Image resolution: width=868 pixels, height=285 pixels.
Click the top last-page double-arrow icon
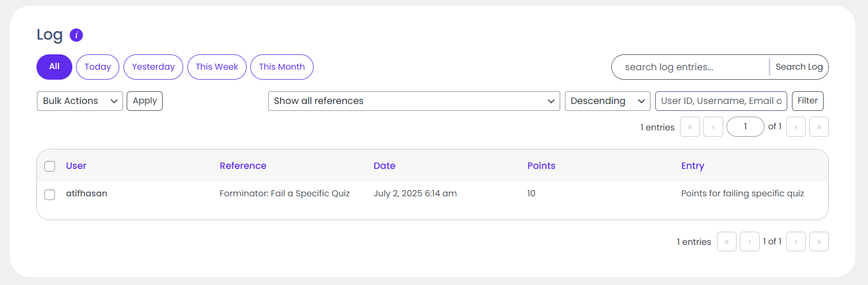[819, 127]
